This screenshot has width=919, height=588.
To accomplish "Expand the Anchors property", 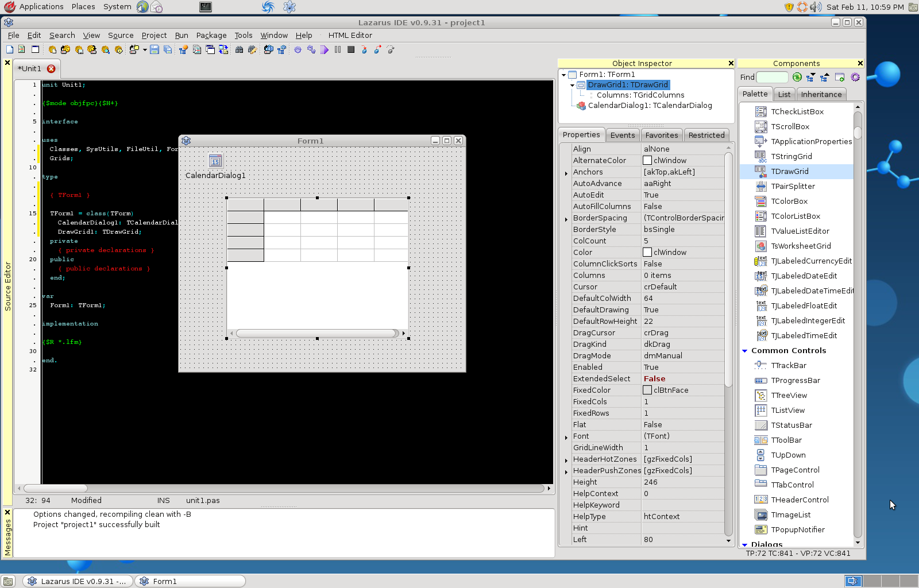I will (566, 173).
